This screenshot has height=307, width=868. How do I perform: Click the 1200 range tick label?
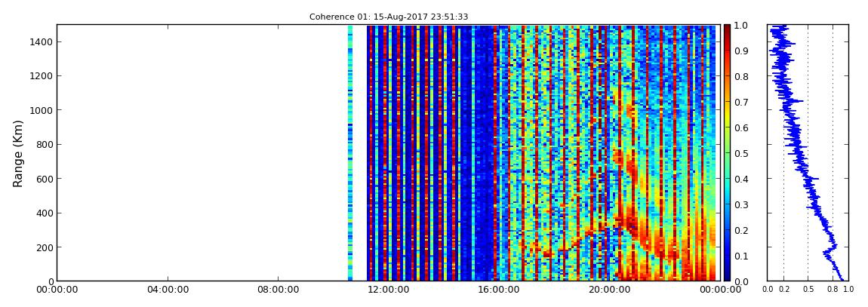(x=40, y=76)
